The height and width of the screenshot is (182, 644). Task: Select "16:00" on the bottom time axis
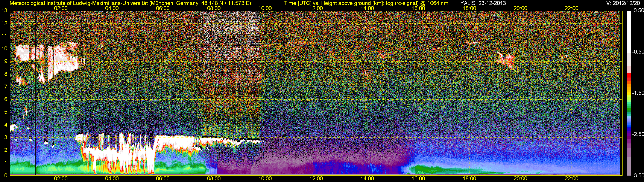pyautogui.click(x=418, y=179)
